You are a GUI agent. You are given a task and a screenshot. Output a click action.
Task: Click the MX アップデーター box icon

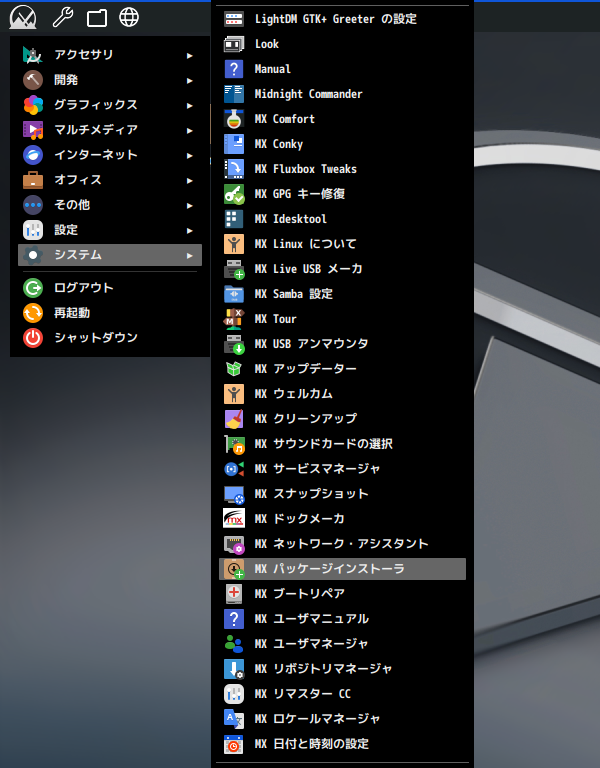pyautogui.click(x=234, y=369)
